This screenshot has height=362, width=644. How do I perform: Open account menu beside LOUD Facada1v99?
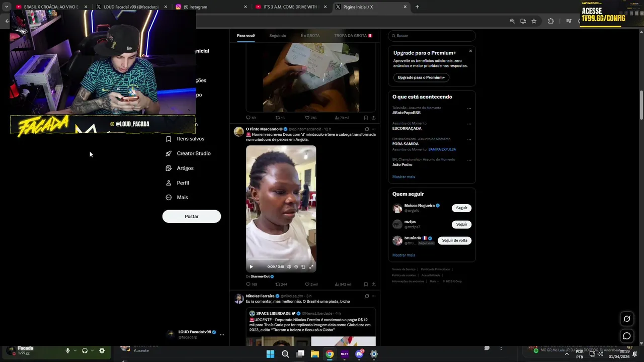tap(222, 334)
